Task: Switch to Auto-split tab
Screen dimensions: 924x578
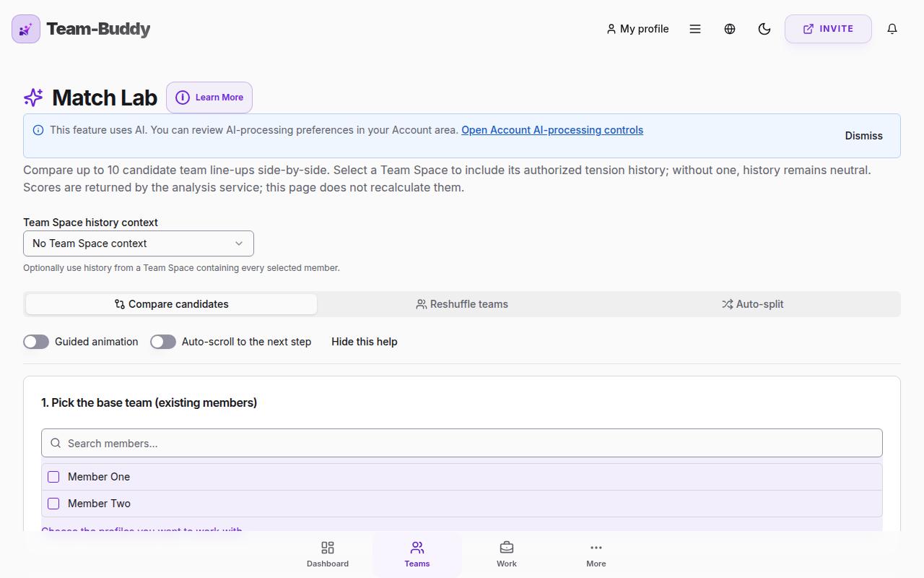Action: [x=753, y=304]
